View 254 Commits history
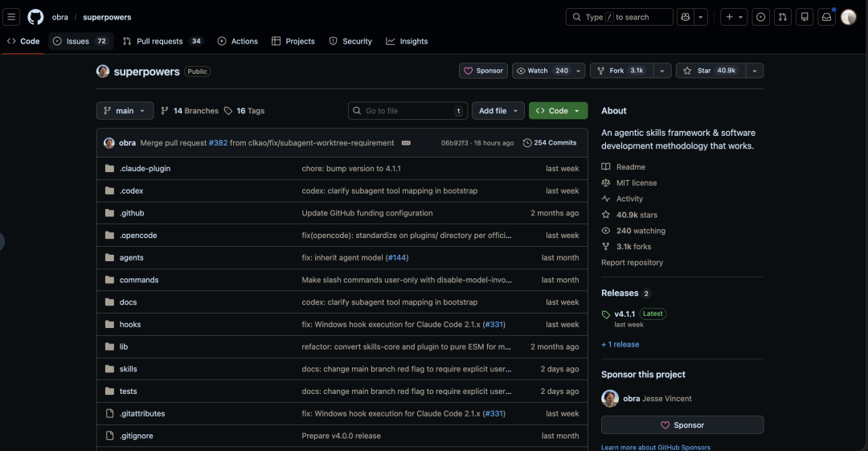Image resolution: width=868 pixels, height=451 pixels. [550, 143]
